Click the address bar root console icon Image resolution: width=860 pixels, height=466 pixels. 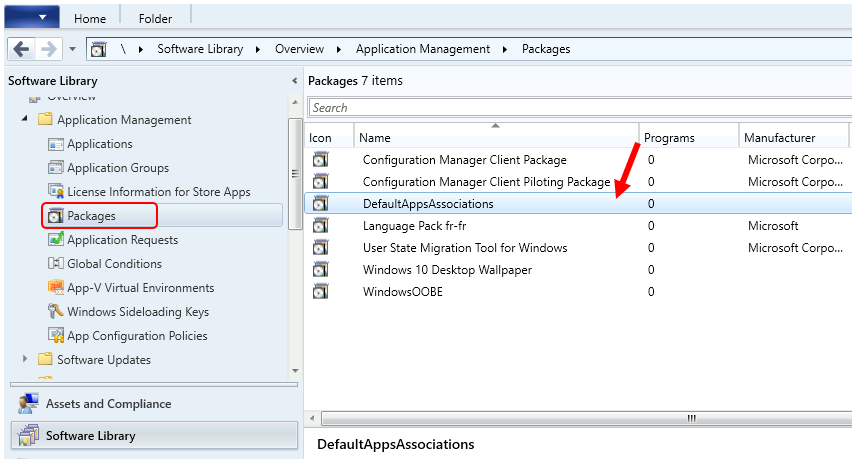tap(98, 49)
